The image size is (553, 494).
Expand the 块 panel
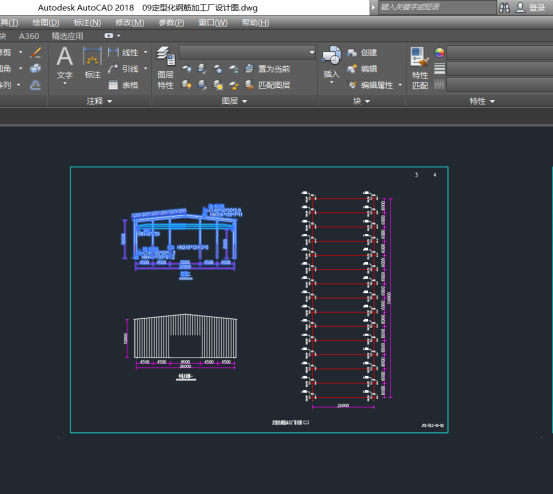pos(361,101)
